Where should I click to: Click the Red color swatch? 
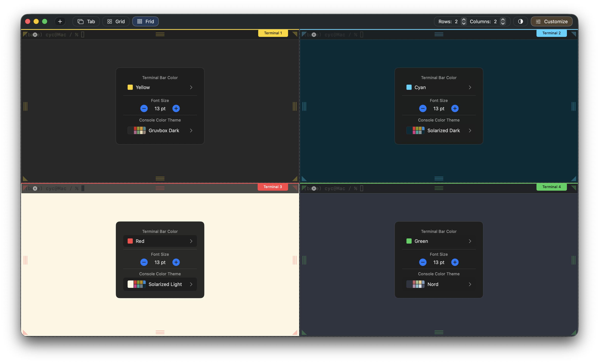click(130, 241)
